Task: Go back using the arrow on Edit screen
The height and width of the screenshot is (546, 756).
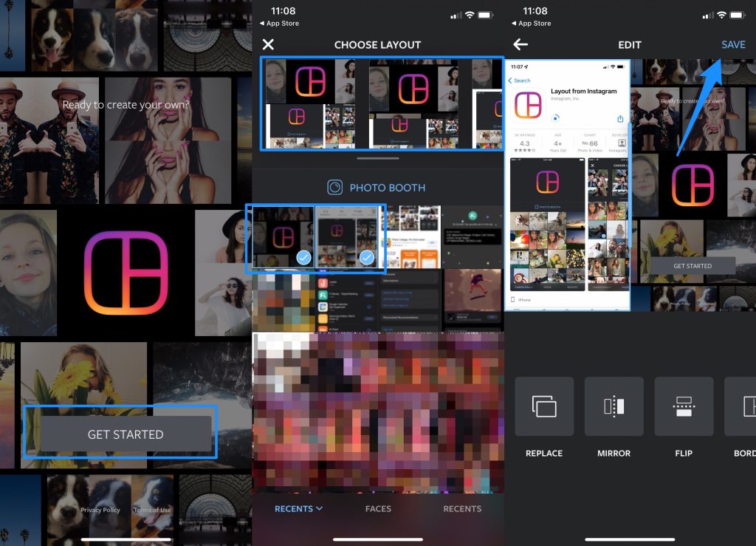Action: point(520,45)
